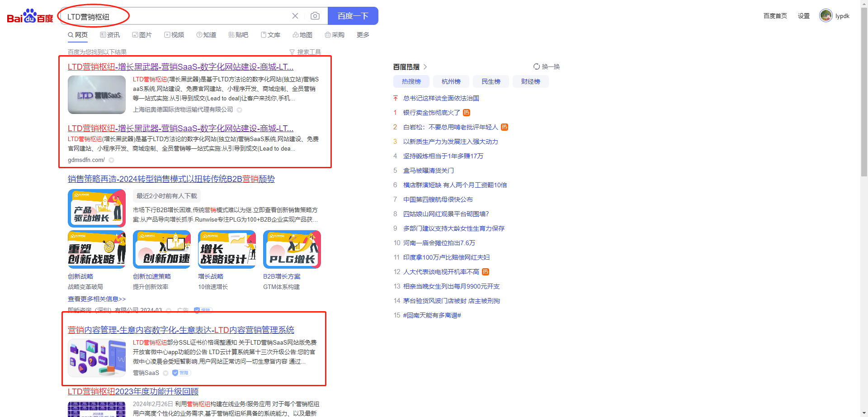Screen dimensions: 868x417
Task: Open 百度首页 link
Action: (775, 16)
